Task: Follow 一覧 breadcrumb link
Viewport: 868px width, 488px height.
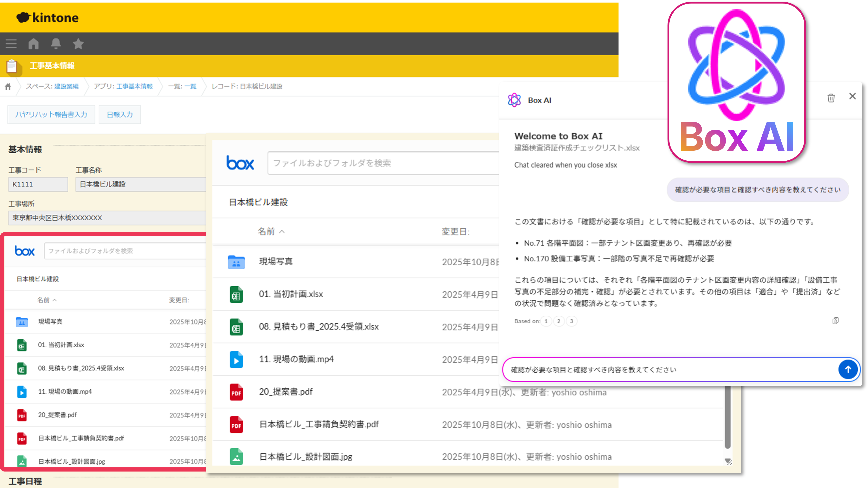Action: [x=190, y=86]
